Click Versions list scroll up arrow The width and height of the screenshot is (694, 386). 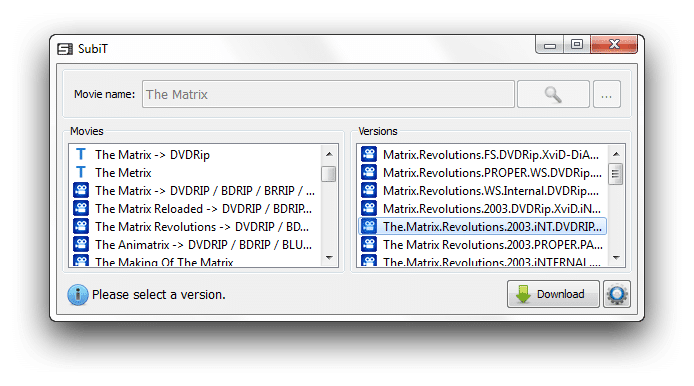tap(616, 154)
